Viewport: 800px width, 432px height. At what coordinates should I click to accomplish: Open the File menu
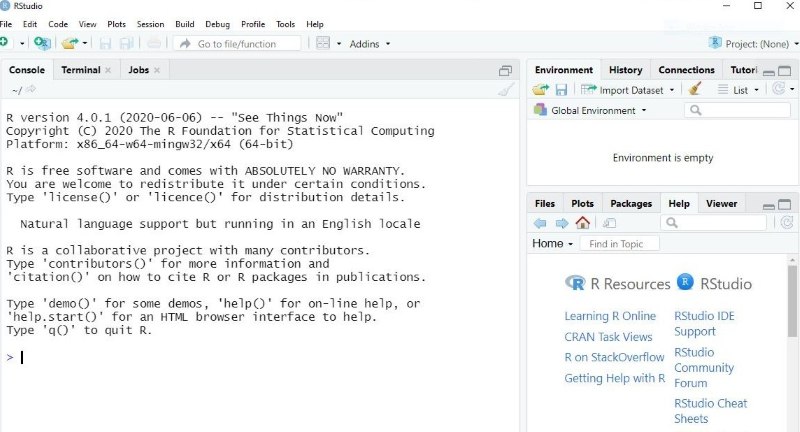pos(6,24)
